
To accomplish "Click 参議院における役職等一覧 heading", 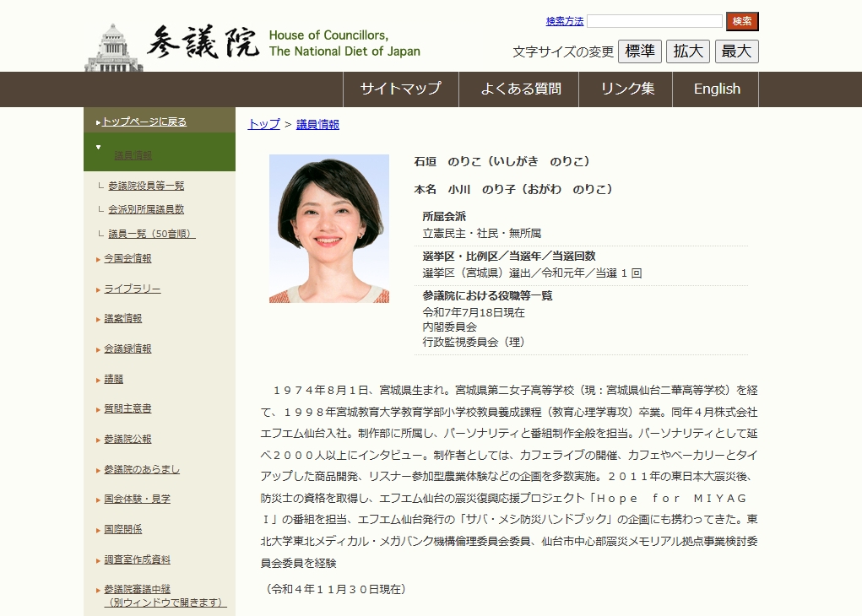I will (x=488, y=295).
